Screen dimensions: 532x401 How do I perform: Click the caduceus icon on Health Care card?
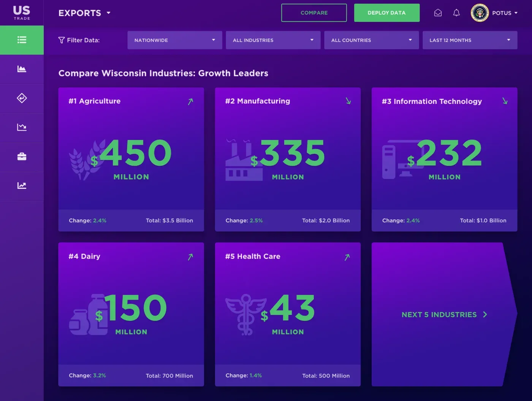pos(246,315)
